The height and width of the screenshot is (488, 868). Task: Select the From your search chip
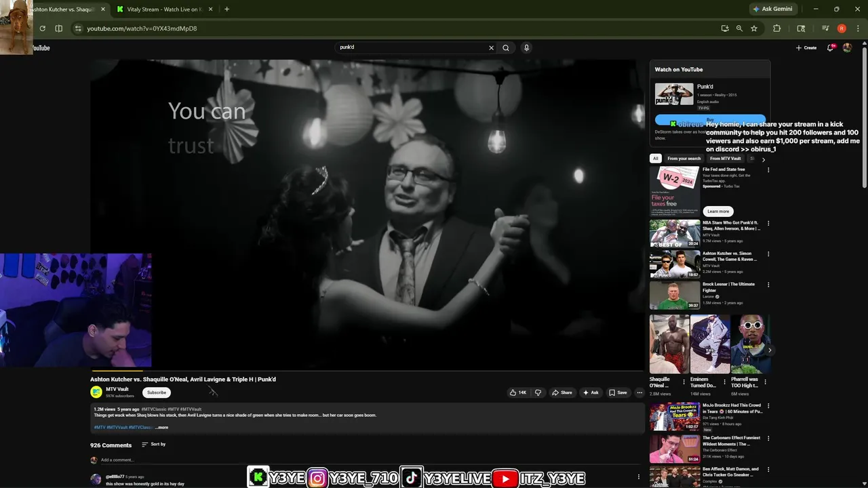point(684,159)
